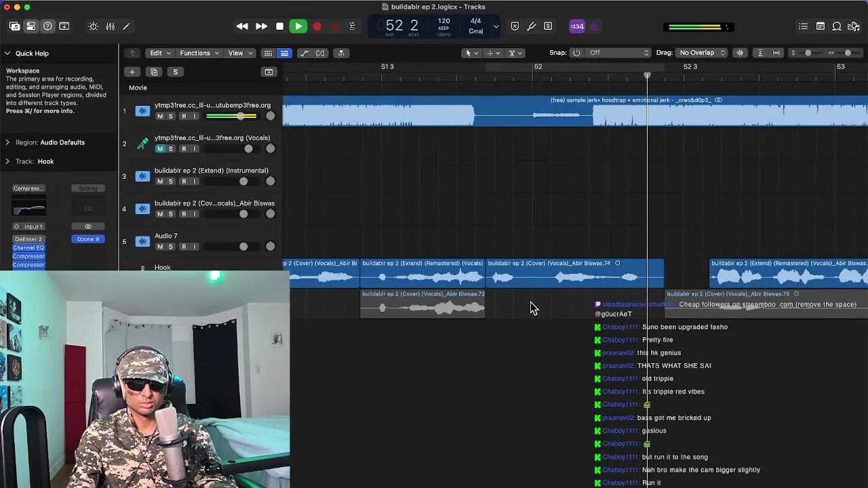Screen dimensions: 868x488
Task: Open the Toolbar download-tray icon
Action: [64, 26]
